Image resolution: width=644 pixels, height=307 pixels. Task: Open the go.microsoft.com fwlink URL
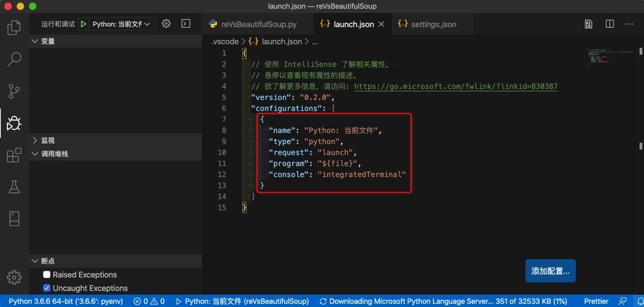(456, 86)
